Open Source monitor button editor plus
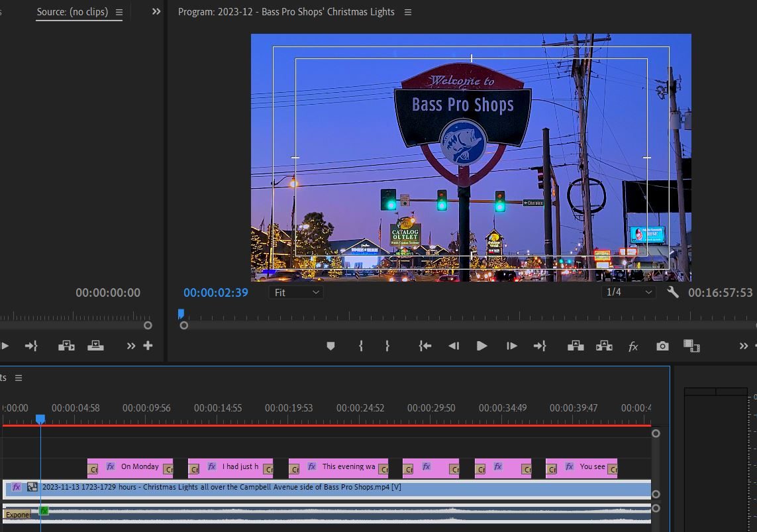757x532 pixels. pyautogui.click(x=148, y=346)
